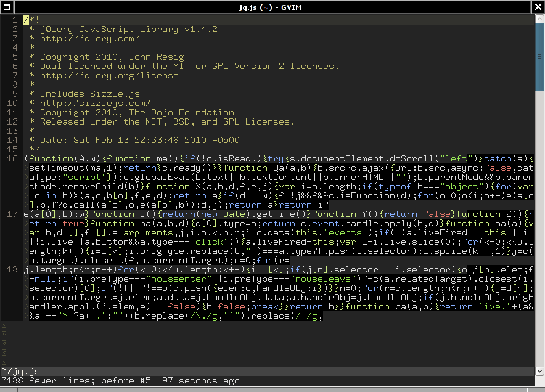The height and width of the screenshot is (392, 545).
Task: Click the 'Dual licensed under the MIT' line
Action: 189,67
